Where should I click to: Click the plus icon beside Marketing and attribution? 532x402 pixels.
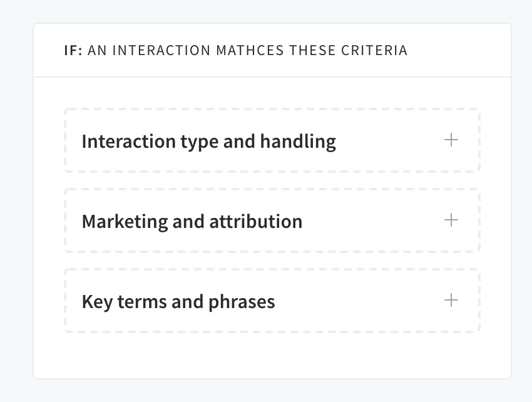point(451,220)
